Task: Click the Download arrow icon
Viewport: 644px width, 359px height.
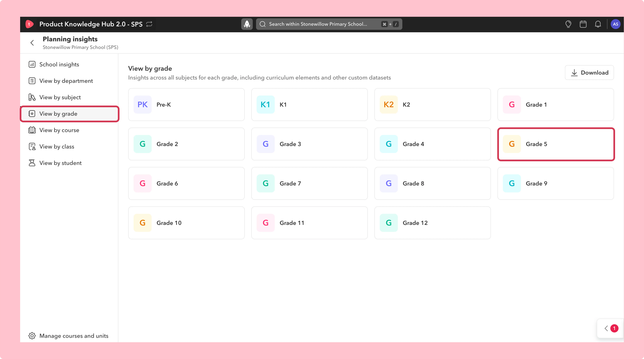Action: click(574, 72)
